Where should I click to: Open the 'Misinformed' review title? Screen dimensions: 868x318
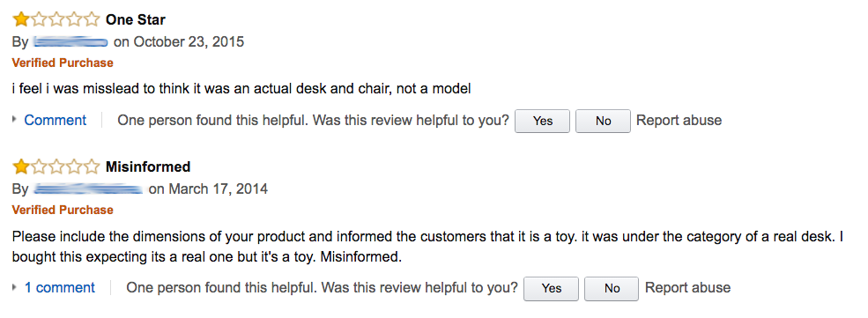coord(148,166)
